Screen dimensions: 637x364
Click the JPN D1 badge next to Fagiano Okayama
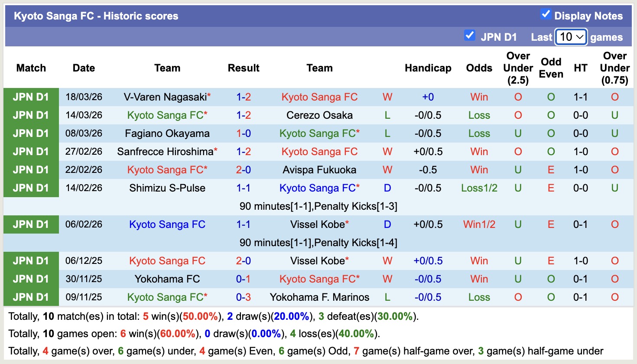(31, 133)
